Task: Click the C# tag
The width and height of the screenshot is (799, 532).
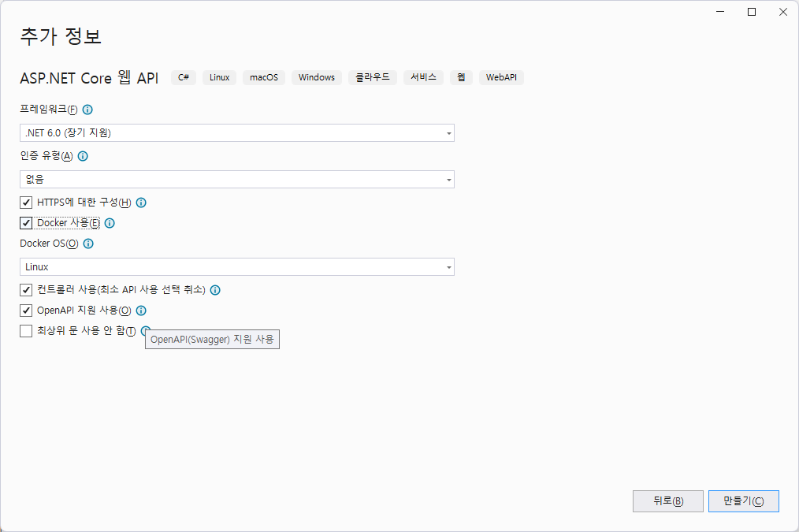Action: (x=184, y=77)
